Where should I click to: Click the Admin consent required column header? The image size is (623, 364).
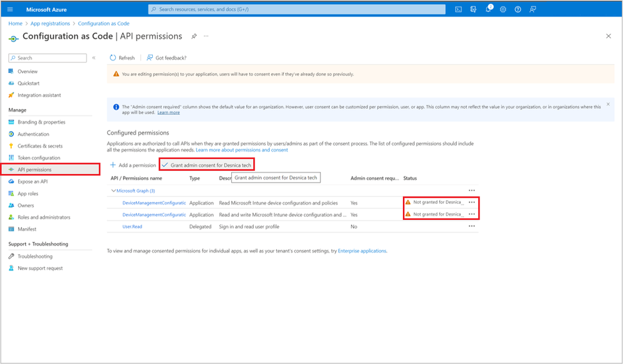pyautogui.click(x=375, y=178)
